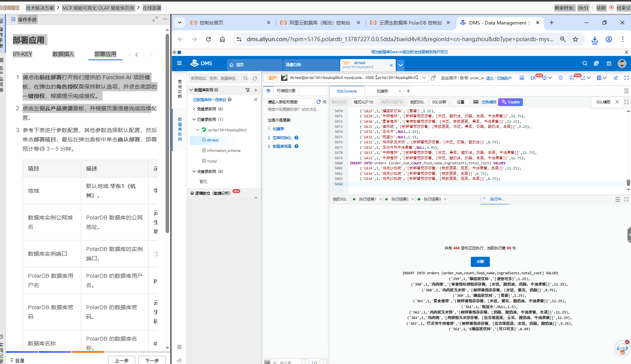This screenshot has height=364, width=631.
Task: Open the DMS ticket list icon
Action: pos(609,63)
